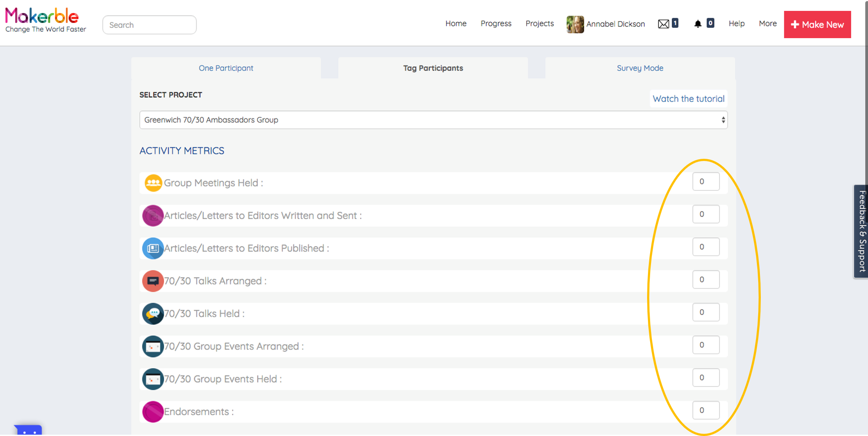
Task: Click the 70/30 Talks Held label
Action: click(204, 314)
